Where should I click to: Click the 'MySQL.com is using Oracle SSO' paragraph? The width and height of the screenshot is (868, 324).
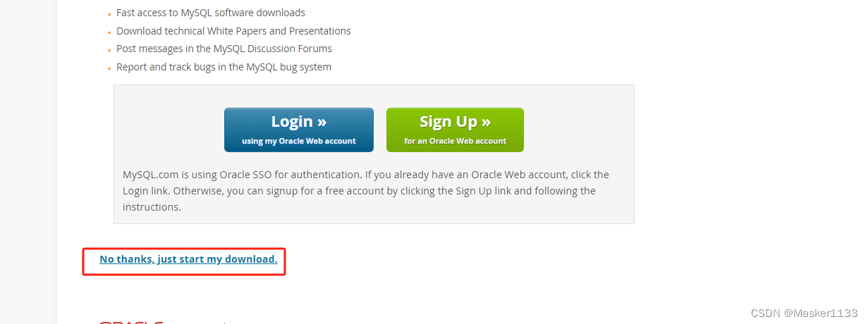tap(366, 191)
